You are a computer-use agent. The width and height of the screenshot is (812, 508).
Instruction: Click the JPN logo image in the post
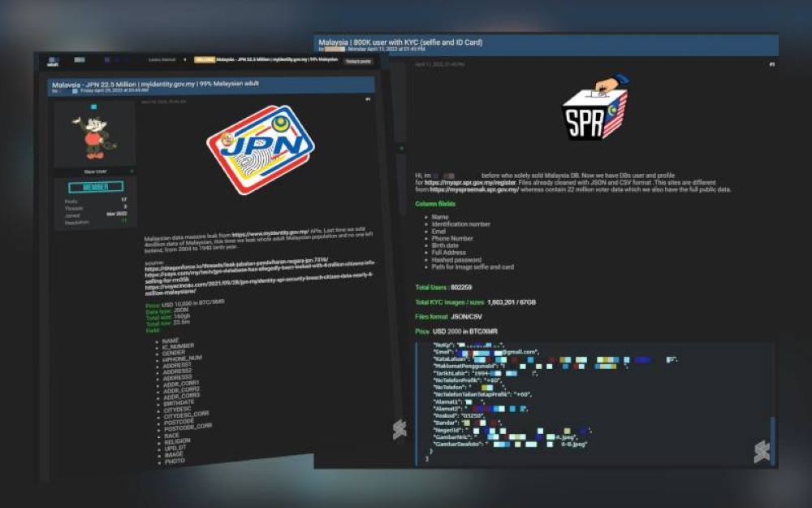click(x=259, y=149)
